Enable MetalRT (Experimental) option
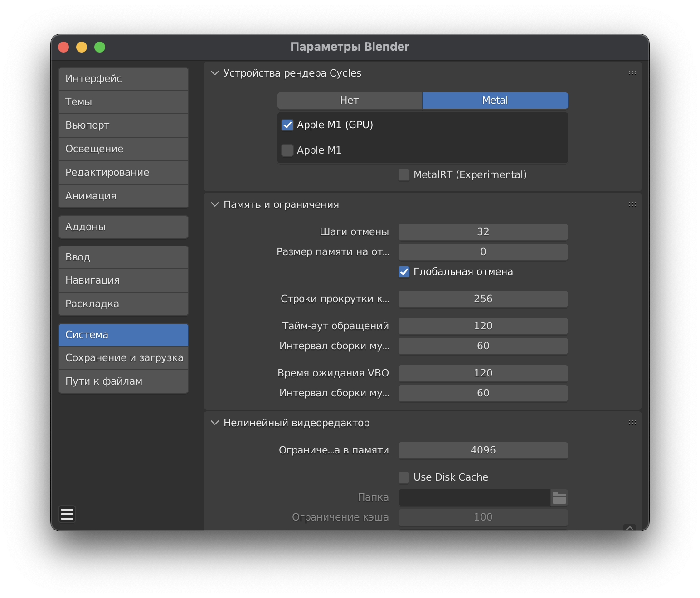 coord(404,175)
